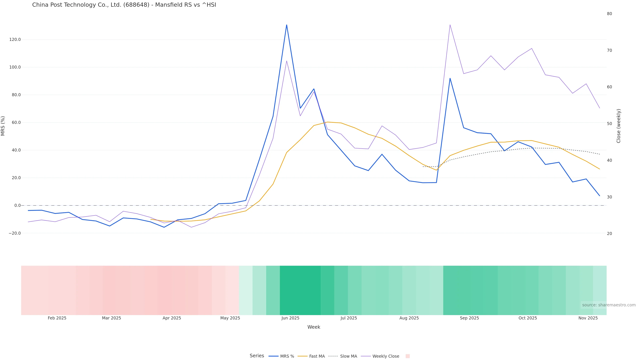Screen dimensions: 644x362
Task: Click the MRS (%) y-axis title
Action: (x=3, y=126)
